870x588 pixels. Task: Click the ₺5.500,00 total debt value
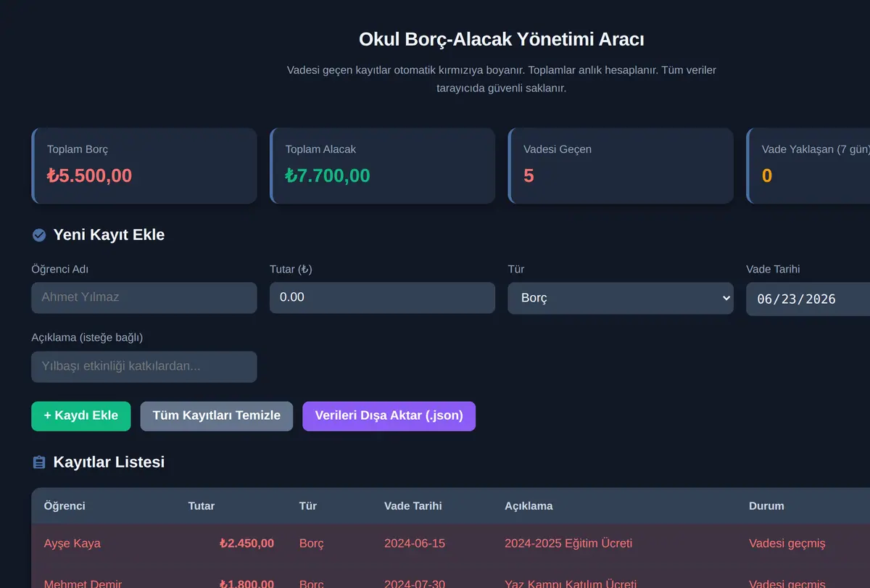coord(90,175)
